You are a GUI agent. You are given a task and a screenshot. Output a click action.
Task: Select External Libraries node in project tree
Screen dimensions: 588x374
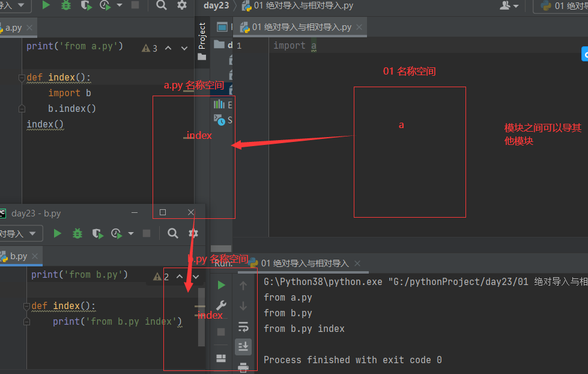click(223, 105)
